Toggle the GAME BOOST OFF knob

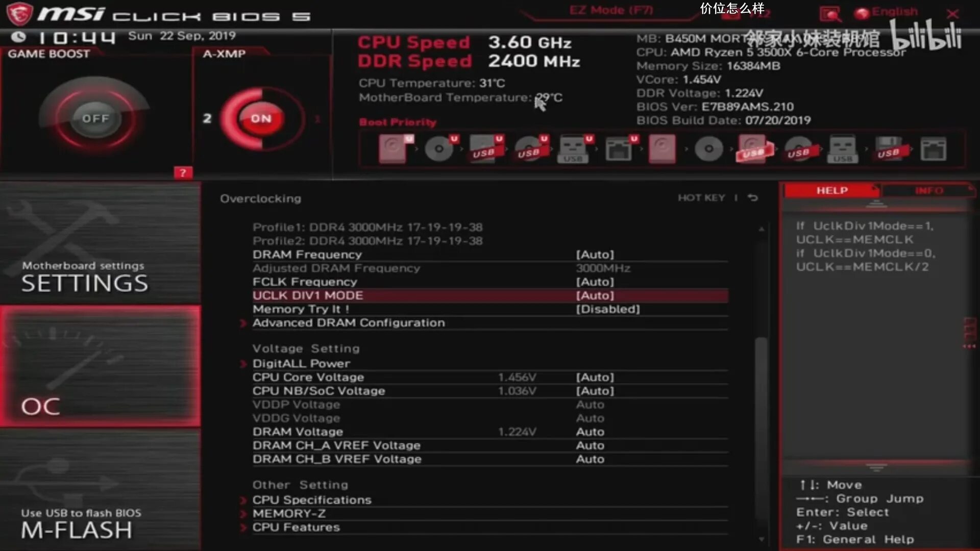(95, 118)
